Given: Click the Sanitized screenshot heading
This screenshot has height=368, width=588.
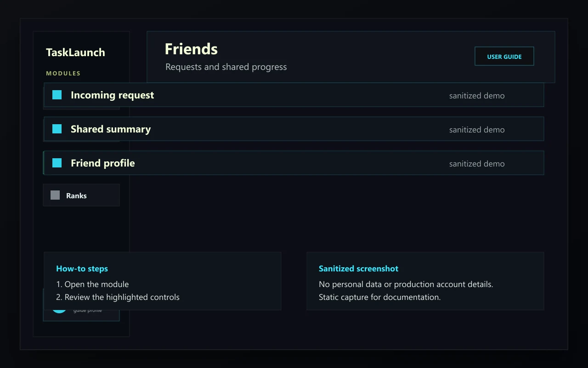Looking at the screenshot, I should point(358,269).
